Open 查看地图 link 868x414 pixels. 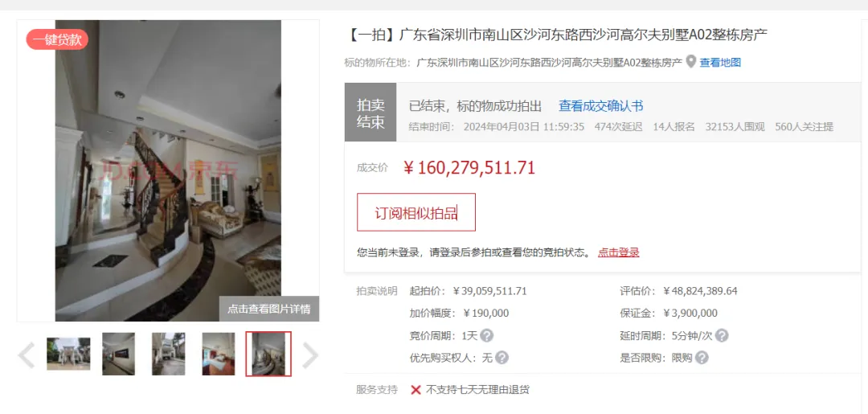click(x=720, y=63)
